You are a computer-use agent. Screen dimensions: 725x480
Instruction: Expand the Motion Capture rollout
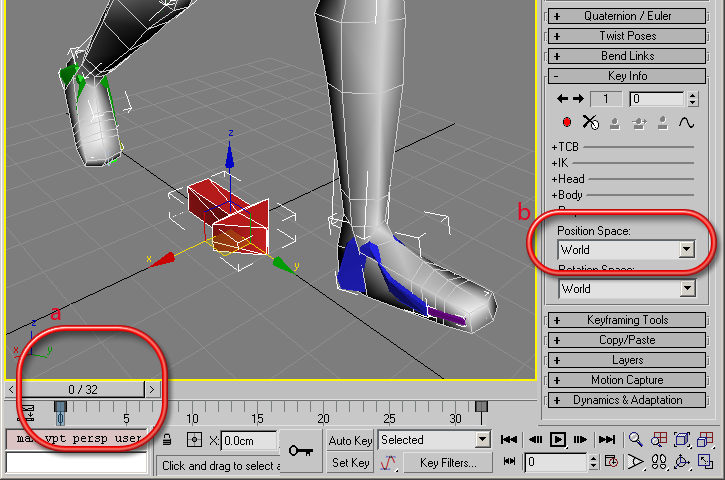[627, 380]
